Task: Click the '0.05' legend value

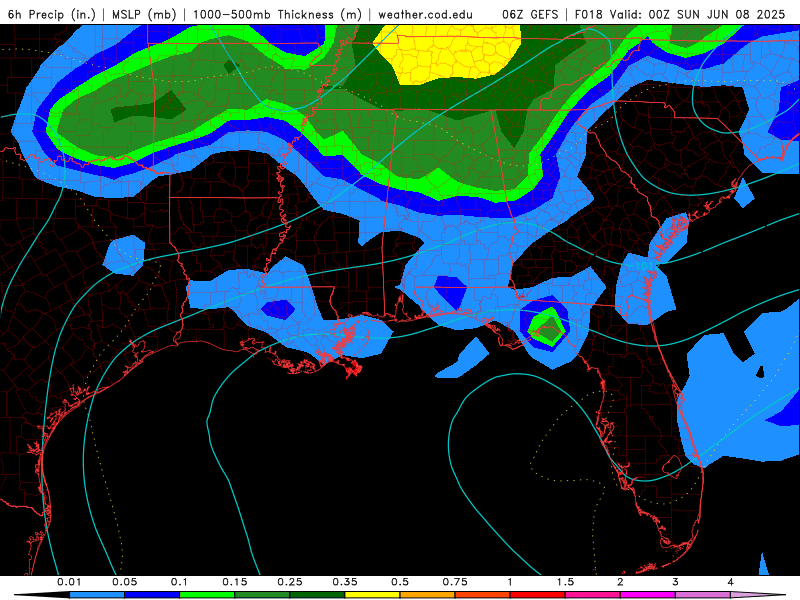Action: pos(124,582)
